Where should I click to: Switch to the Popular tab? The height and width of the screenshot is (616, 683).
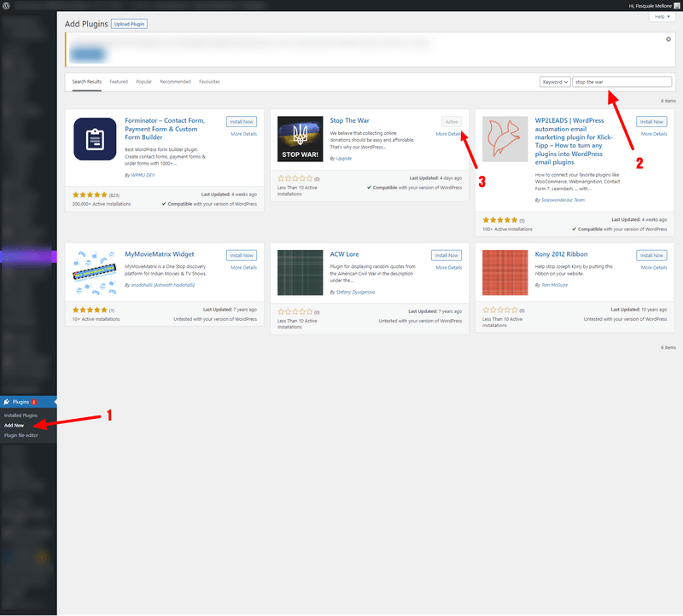pos(143,82)
